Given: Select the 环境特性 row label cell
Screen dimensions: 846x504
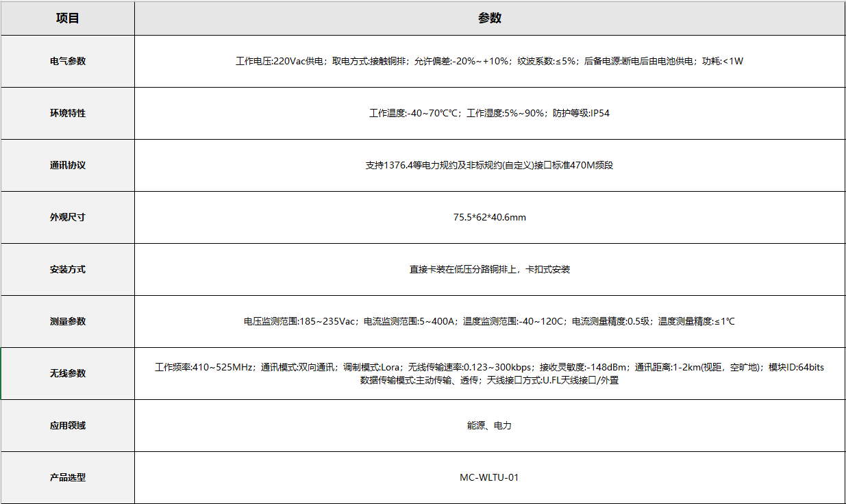Looking at the screenshot, I should pyautogui.click(x=68, y=113).
